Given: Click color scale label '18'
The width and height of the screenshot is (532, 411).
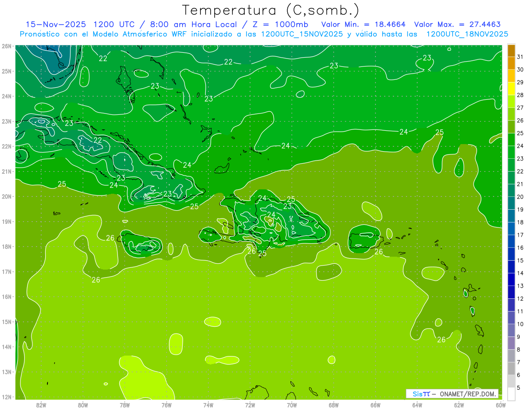Looking at the screenshot, I should click(x=520, y=223).
